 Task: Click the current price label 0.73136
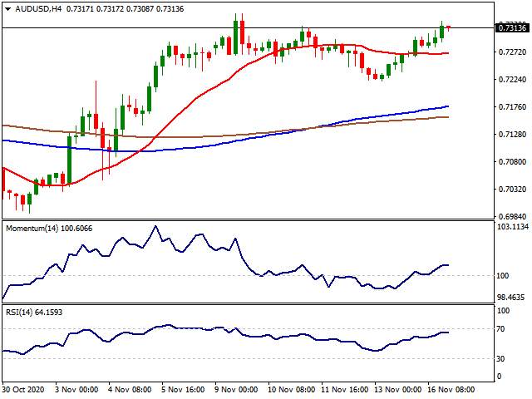coord(512,27)
